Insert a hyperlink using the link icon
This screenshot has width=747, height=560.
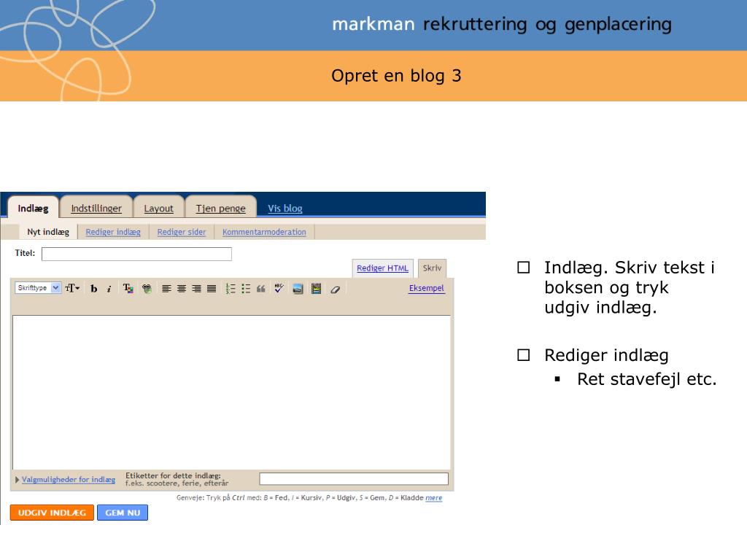[x=147, y=289]
